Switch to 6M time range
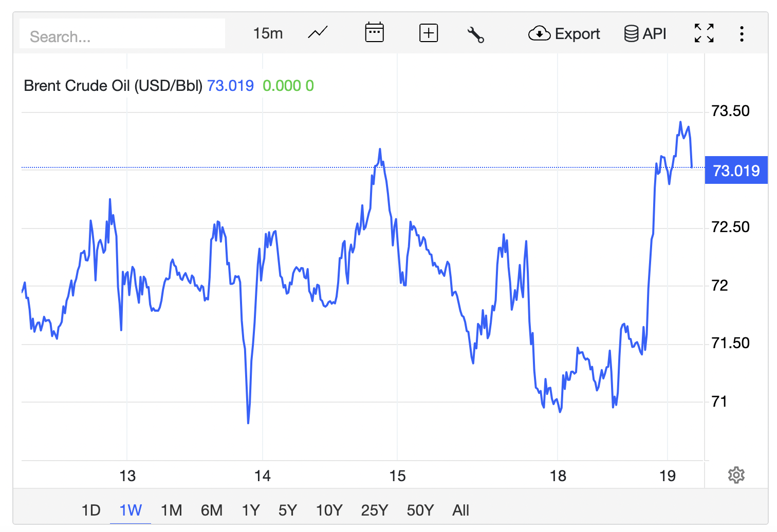The height and width of the screenshot is (532, 777). pos(212,510)
